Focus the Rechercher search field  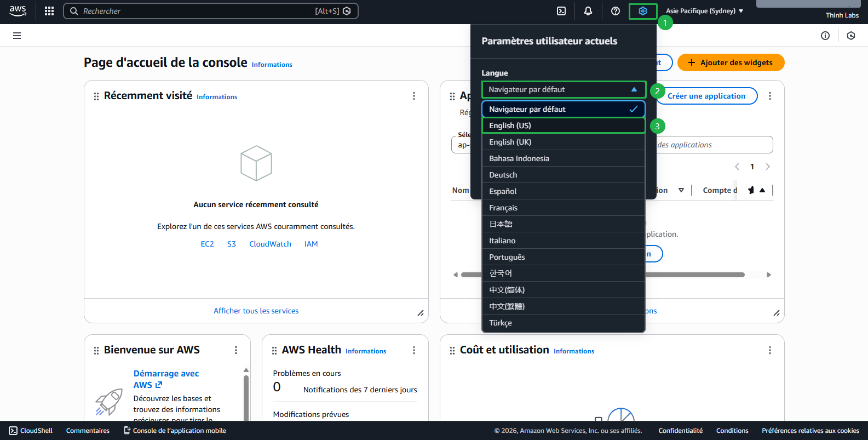click(211, 11)
